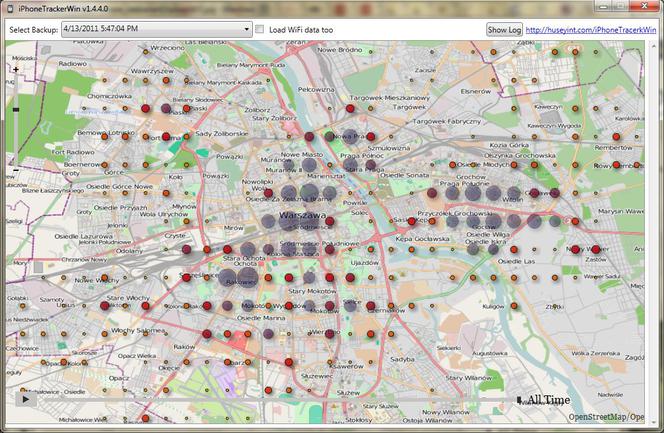Zoom in the map with plus button
Screen dimensions: 664x433
tap(16, 69)
